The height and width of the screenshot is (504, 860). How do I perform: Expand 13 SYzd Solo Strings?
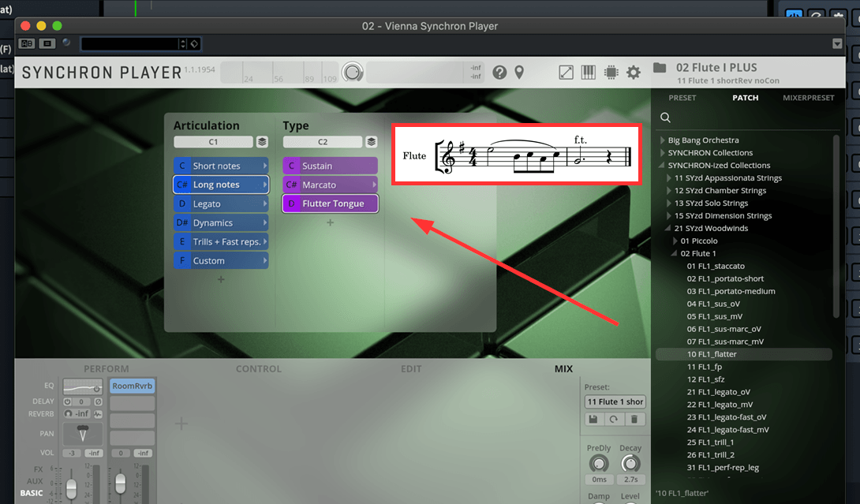tap(668, 203)
